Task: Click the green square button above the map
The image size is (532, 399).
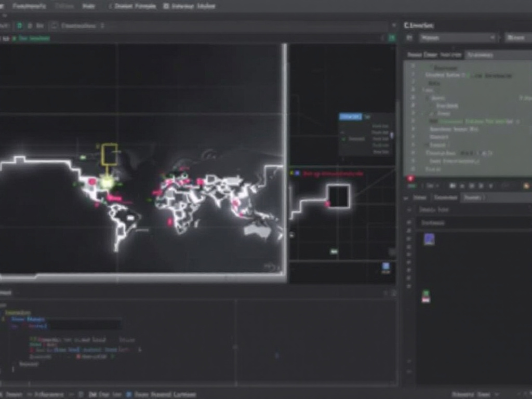Action: (x=392, y=38)
